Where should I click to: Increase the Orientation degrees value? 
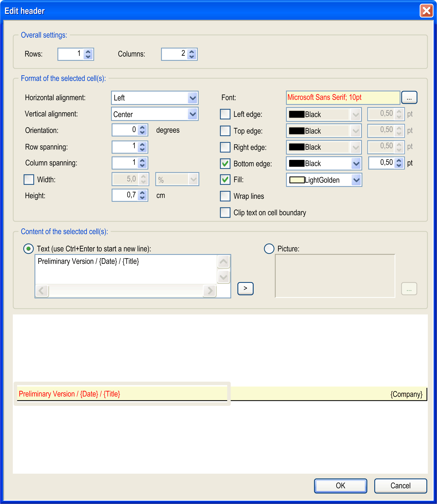click(142, 127)
